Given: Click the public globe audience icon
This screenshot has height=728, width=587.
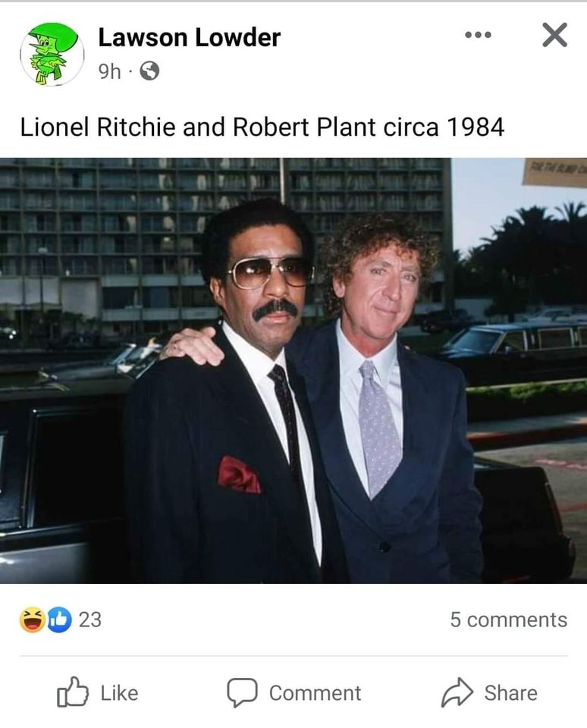Looking at the screenshot, I should 150,71.
